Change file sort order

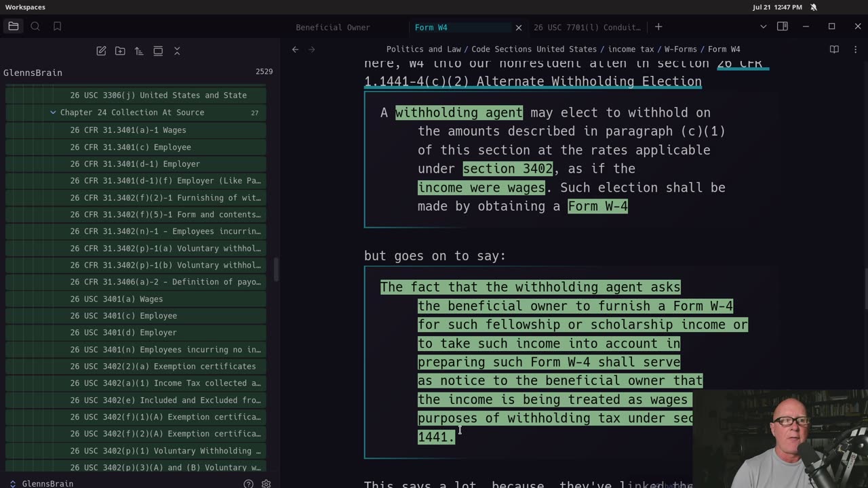pos(139,51)
